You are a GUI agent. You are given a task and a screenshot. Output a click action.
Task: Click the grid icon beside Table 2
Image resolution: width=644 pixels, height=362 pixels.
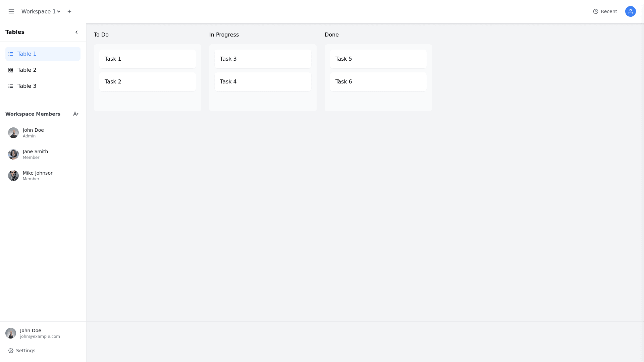(x=11, y=70)
